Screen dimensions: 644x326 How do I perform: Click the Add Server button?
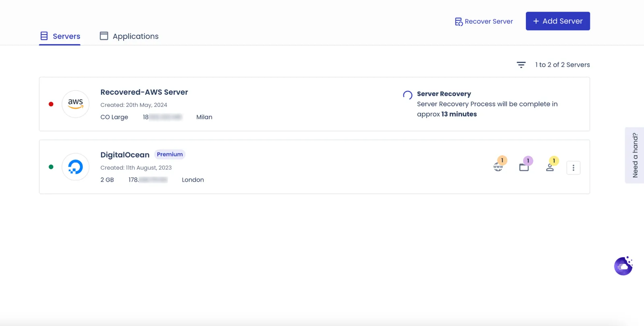[x=558, y=21]
